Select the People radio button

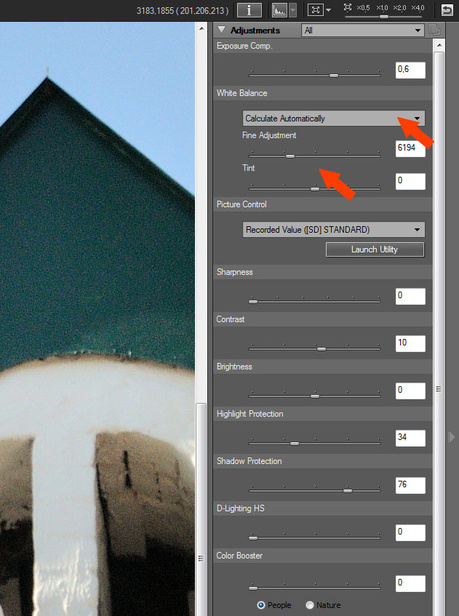tap(261, 605)
